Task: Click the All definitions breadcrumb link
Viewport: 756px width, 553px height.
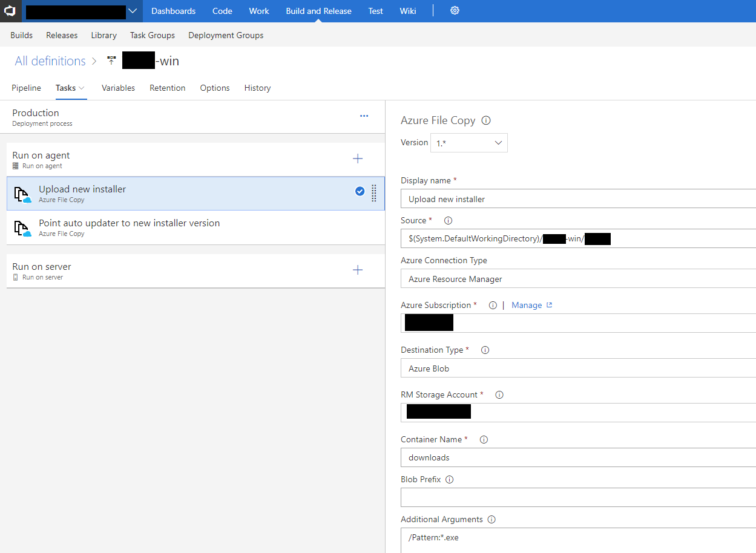Action: 50,61
